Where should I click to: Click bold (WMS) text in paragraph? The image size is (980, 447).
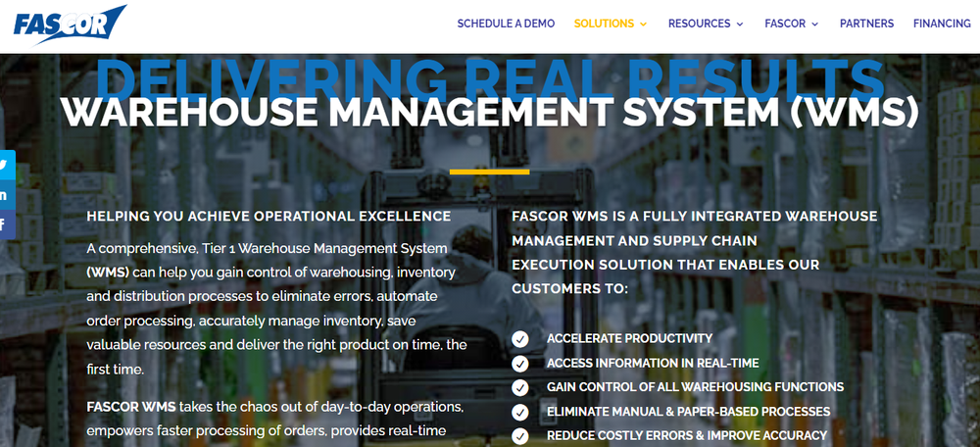tap(108, 273)
